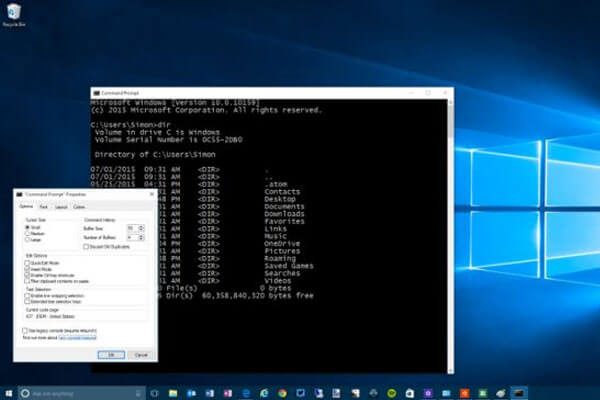Click the 'Contacts' directory entry
This screenshot has height=400, width=600.
[282, 192]
